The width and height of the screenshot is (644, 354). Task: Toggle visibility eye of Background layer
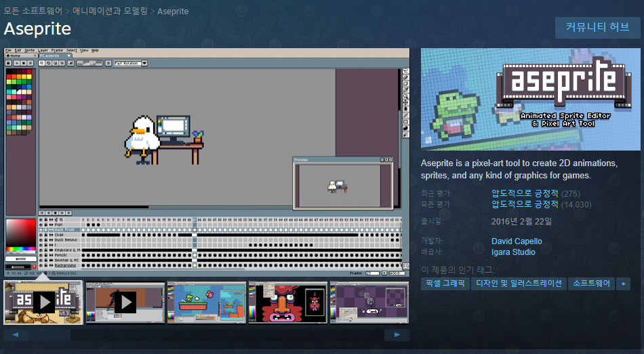point(41,265)
